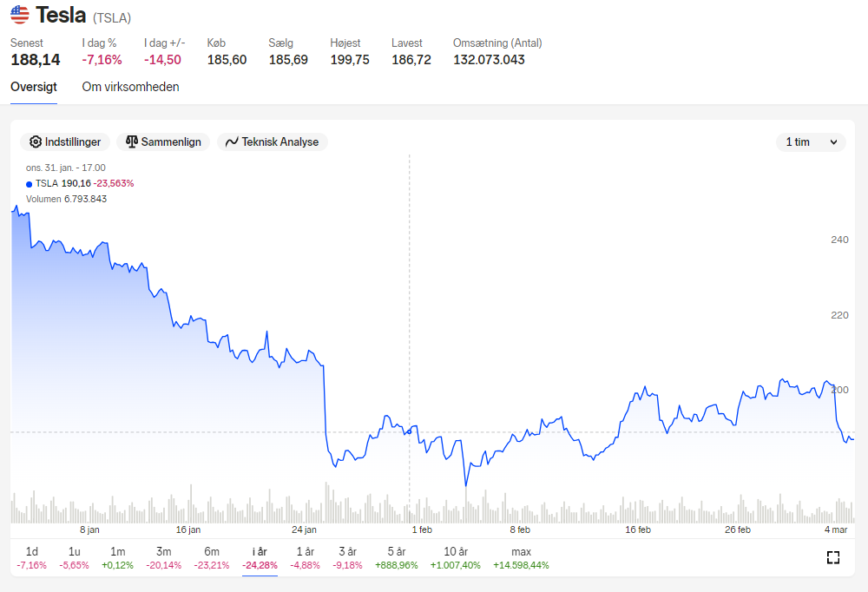Click the 16 jan axis label
The image size is (868, 592).
tap(188, 530)
